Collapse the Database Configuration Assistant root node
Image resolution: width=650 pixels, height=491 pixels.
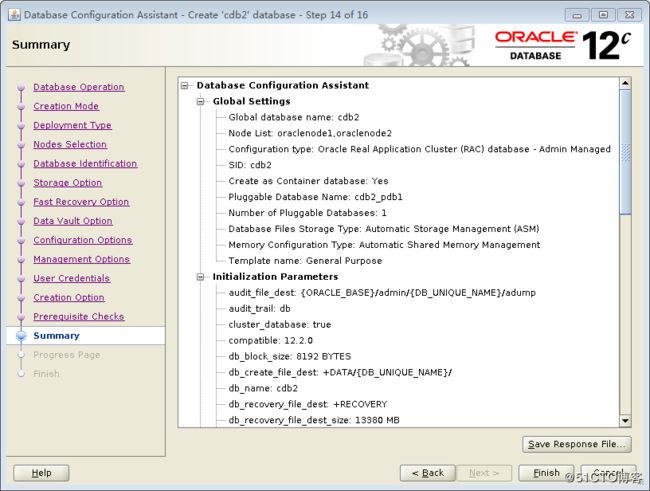[185, 85]
